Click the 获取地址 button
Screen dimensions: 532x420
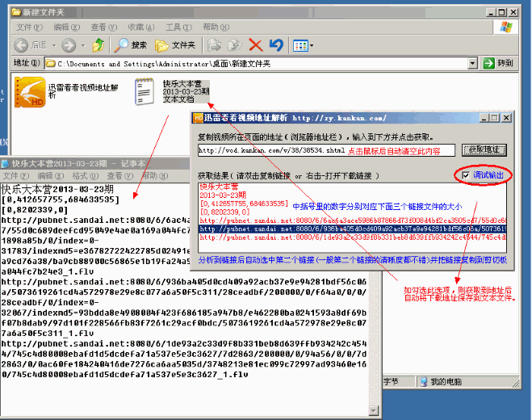[x=484, y=150]
